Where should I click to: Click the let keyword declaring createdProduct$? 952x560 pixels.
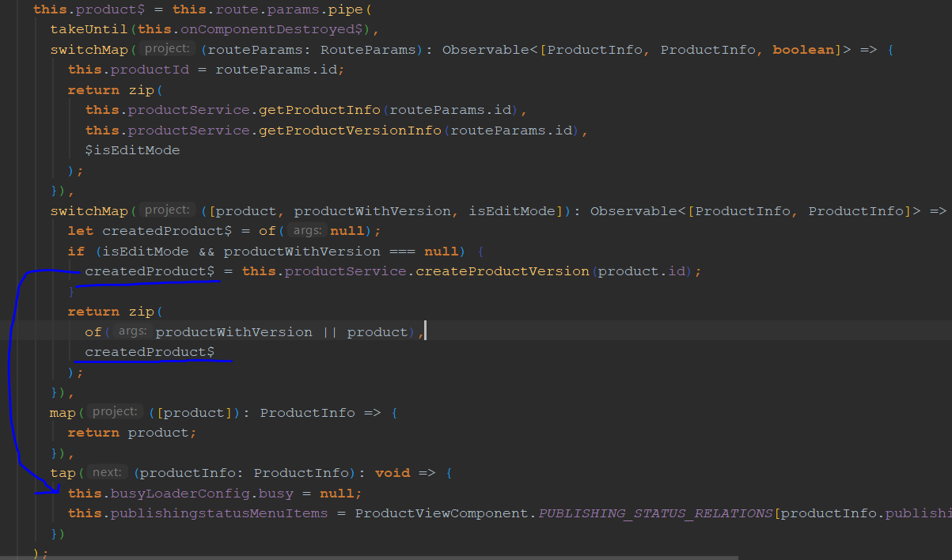point(81,231)
